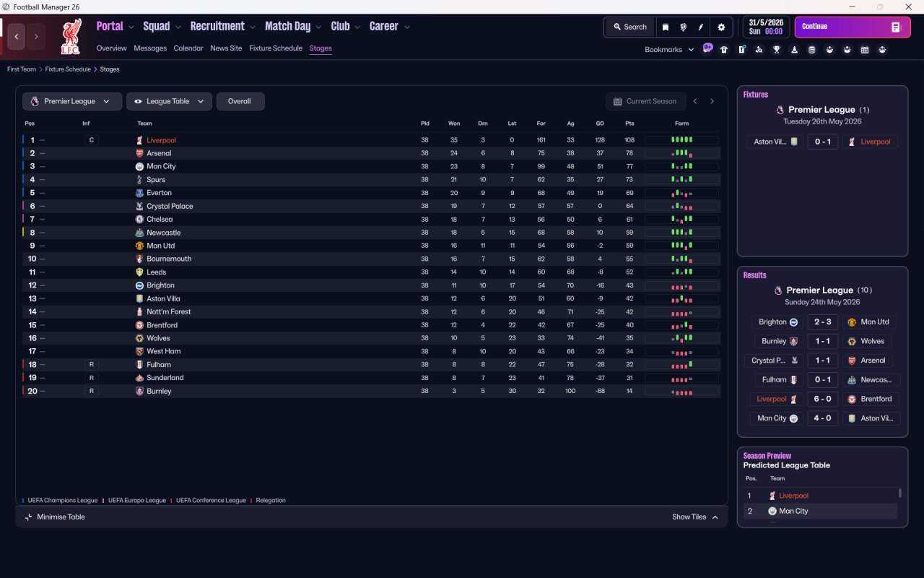
Task: Click Liverpool's 108 points cell
Action: pos(629,140)
